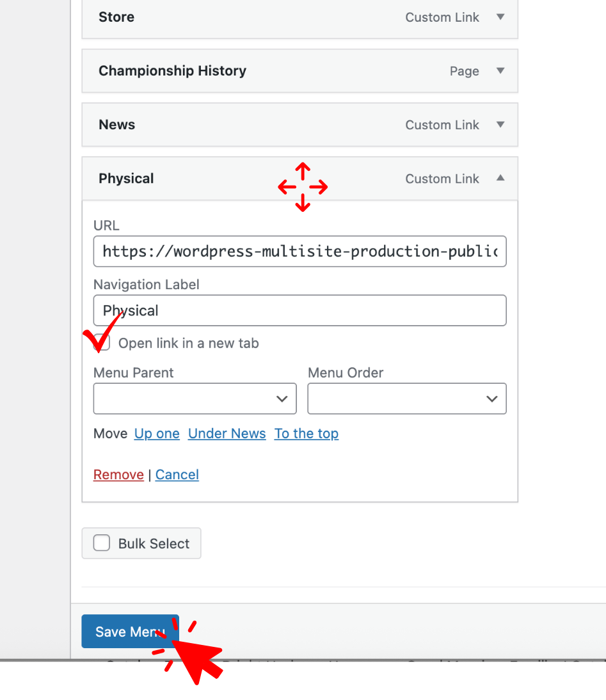Select the Physical menu item header
The height and width of the screenshot is (700, 606).
pos(192,179)
